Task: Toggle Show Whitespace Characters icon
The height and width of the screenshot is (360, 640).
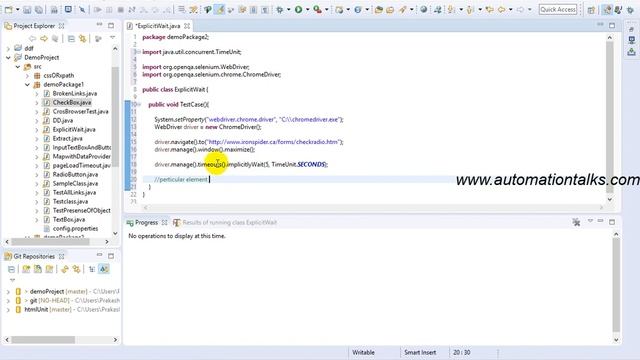Action: click(265, 9)
